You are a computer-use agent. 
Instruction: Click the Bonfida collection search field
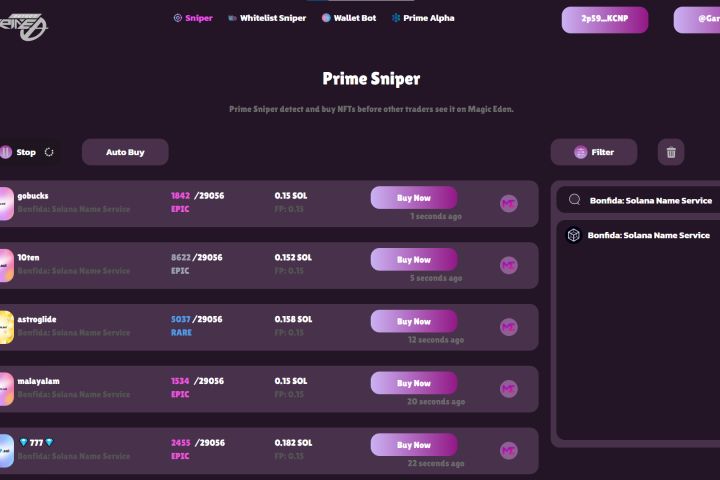(650, 200)
